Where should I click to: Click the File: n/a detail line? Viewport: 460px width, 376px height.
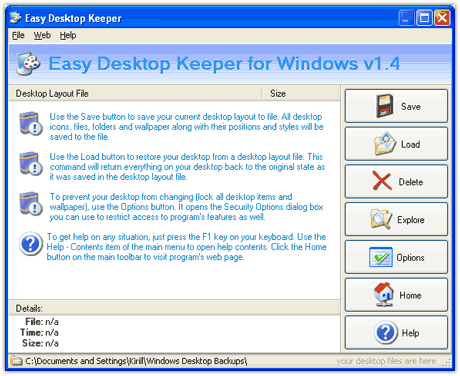(x=42, y=322)
